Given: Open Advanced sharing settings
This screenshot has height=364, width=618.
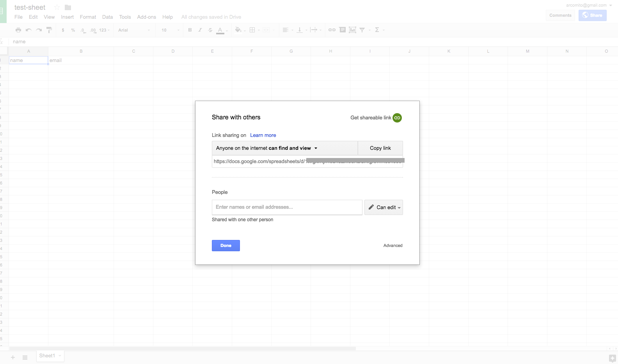Looking at the screenshot, I should click(393, 245).
